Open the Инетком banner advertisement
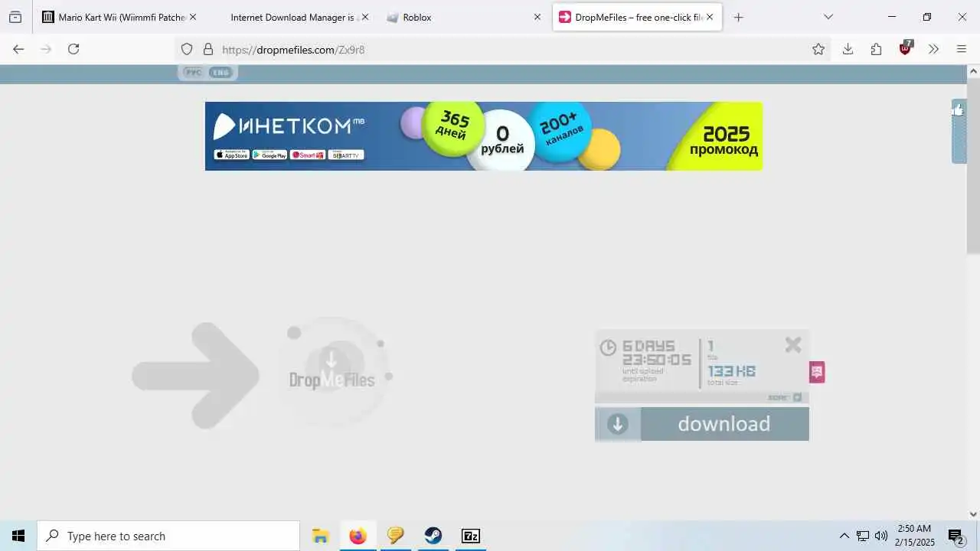This screenshot has height=551, width=980. point(484,136)
